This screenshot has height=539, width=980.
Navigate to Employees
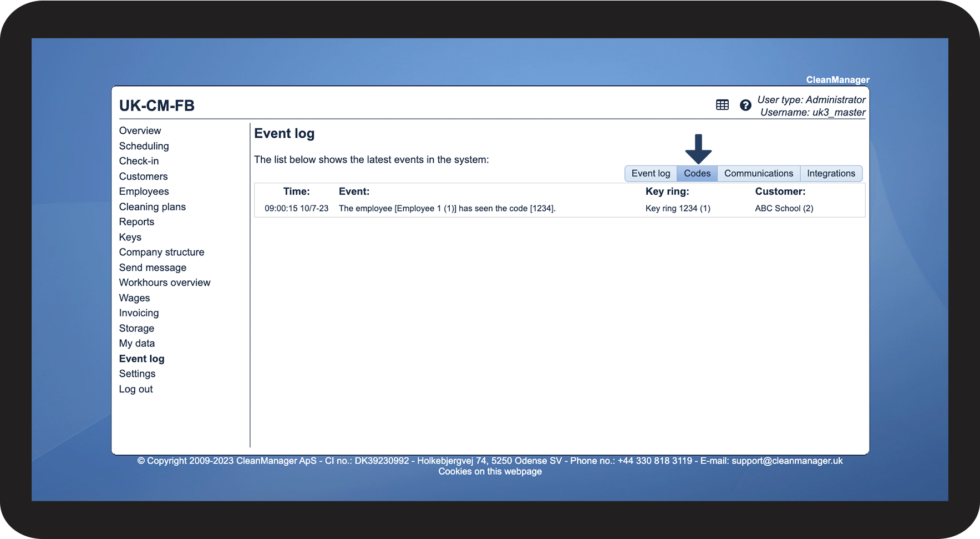[x=144, y=192]
